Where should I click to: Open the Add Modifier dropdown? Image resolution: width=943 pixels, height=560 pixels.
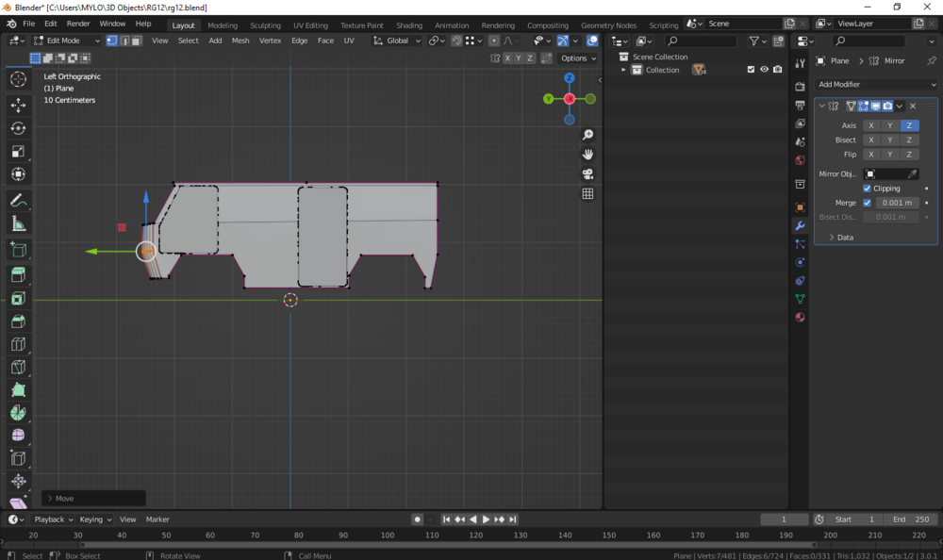pyautogui.click(x=877, y=85)
